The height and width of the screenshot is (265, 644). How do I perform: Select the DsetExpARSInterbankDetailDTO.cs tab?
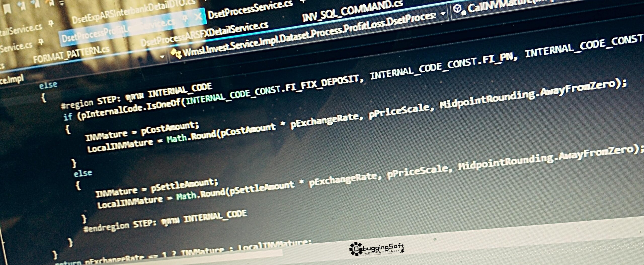[133, 11]
